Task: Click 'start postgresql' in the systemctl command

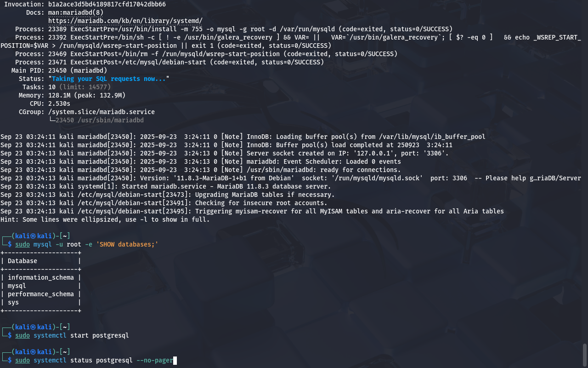Action: 99,335
